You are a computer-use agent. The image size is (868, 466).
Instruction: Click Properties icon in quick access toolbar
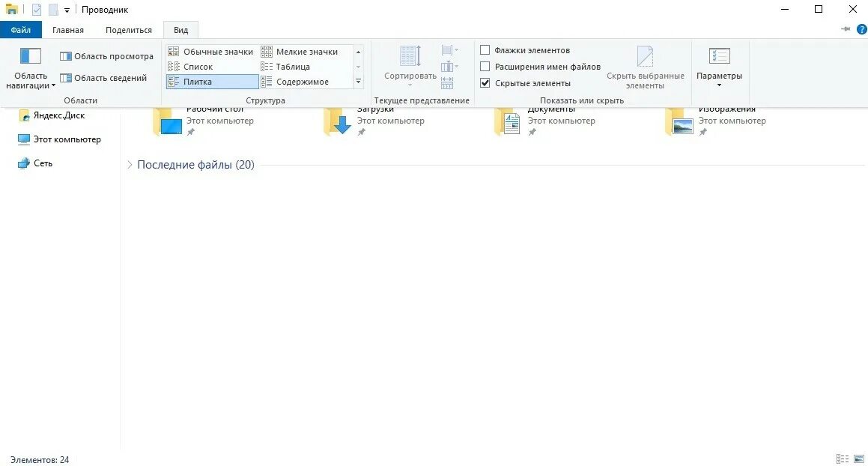[x=37, y=10]
